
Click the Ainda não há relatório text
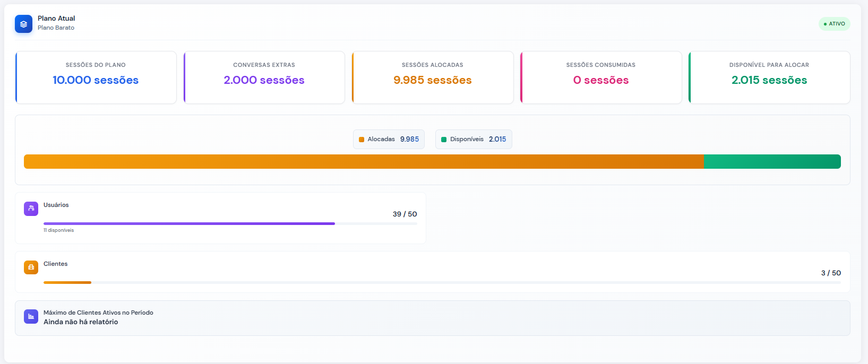click(x=81, y=322)
